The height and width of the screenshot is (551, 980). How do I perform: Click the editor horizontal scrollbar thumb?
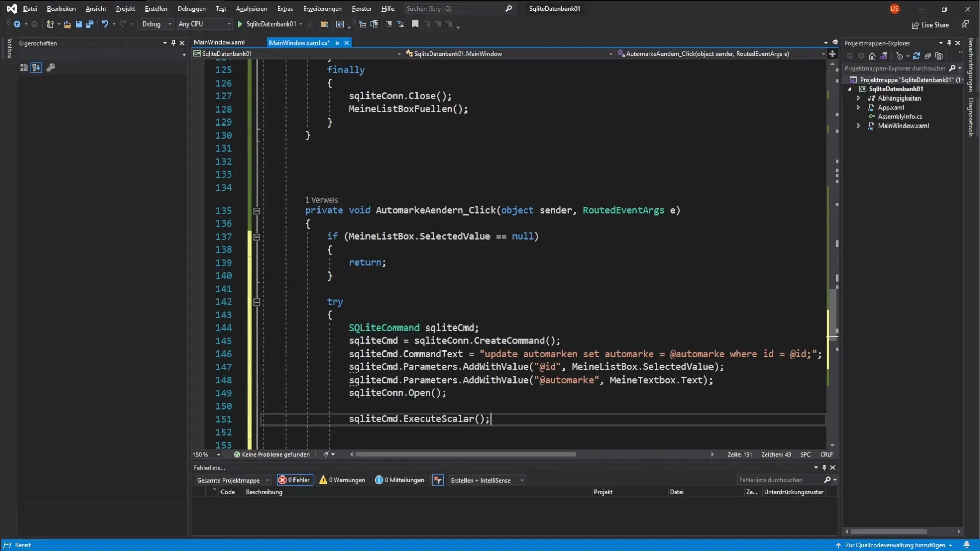pos(465,454)
